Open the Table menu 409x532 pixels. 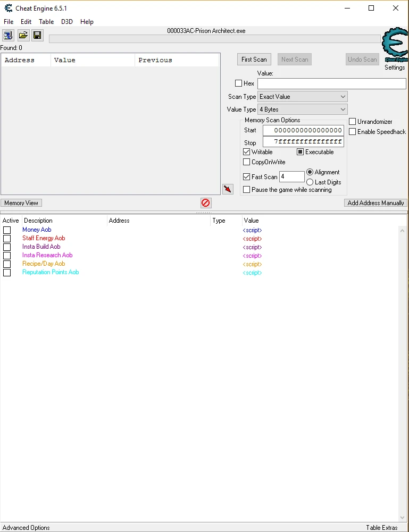(x=46, y=22)
